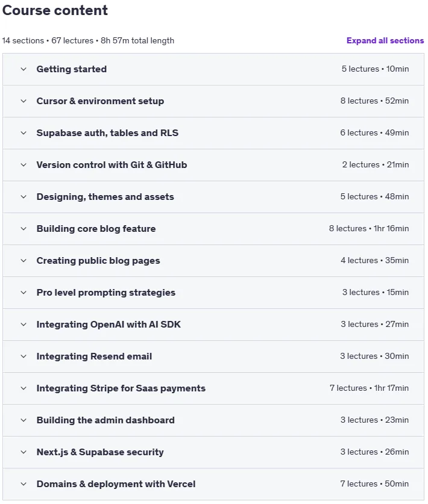Open chevron for Pro level prompting strategies
Image resolution: width=428 pixels, height=504 pixels.
point(24,293)
